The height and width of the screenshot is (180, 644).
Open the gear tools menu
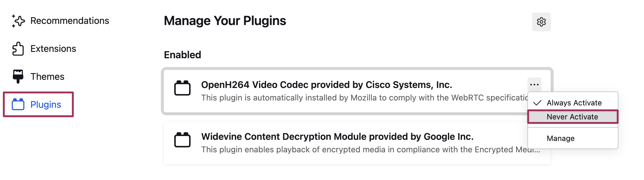(x=541, y=22)
